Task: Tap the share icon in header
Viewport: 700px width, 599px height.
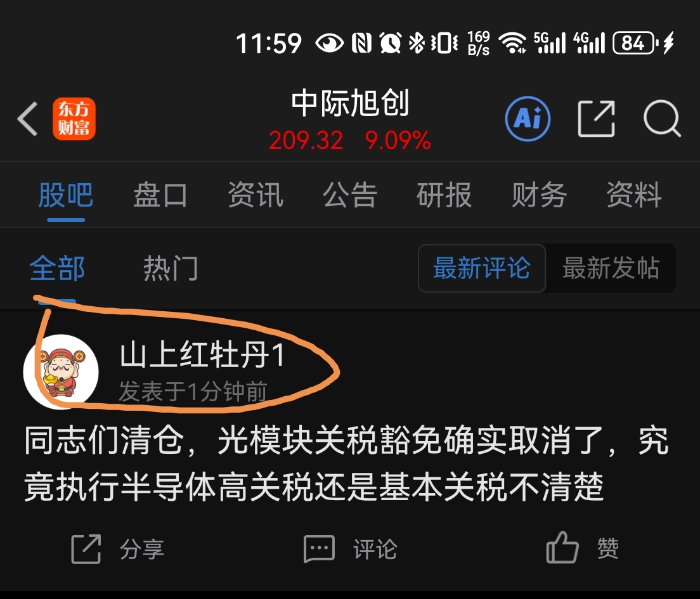Action: 597,119
